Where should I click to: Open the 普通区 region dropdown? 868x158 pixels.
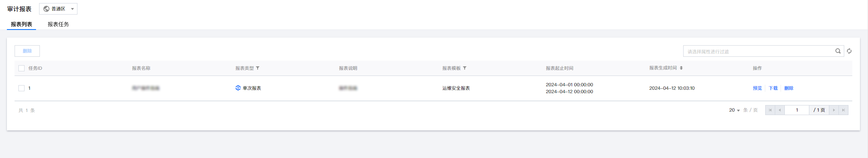(58, 9)
